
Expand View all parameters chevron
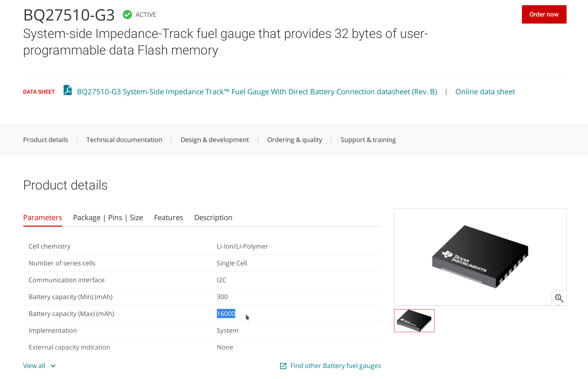click(53, 366)
